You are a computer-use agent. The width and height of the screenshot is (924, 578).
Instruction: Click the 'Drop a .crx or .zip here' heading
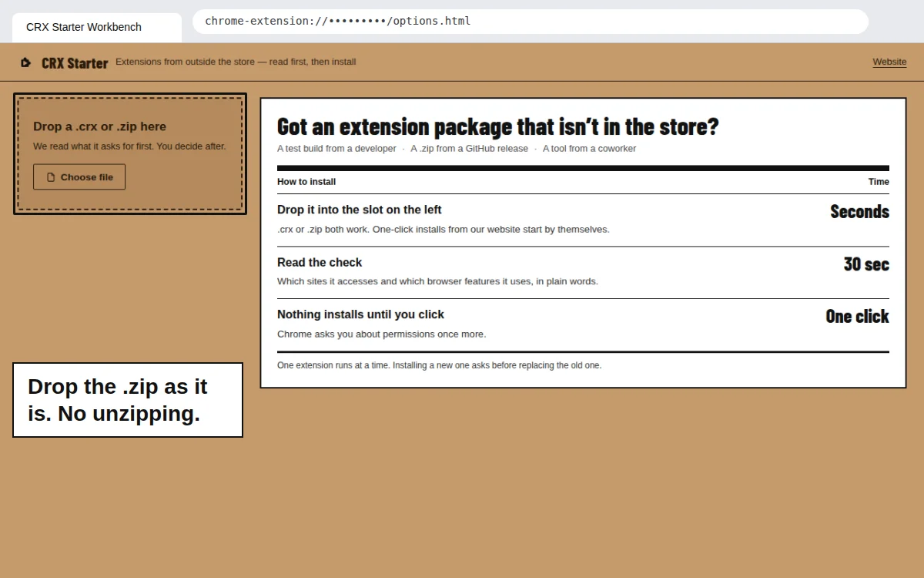pyautogui.click(x=99, y=126)
